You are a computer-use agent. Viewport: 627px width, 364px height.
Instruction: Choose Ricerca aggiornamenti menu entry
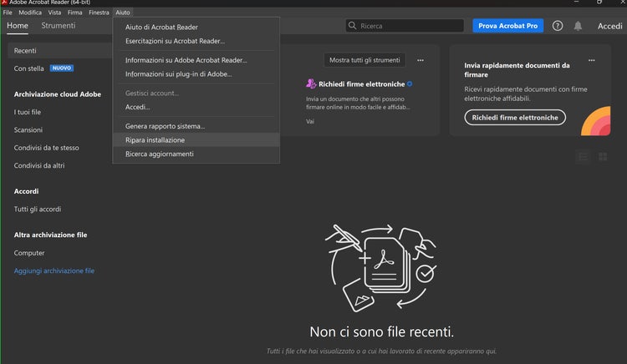[160, 154]
